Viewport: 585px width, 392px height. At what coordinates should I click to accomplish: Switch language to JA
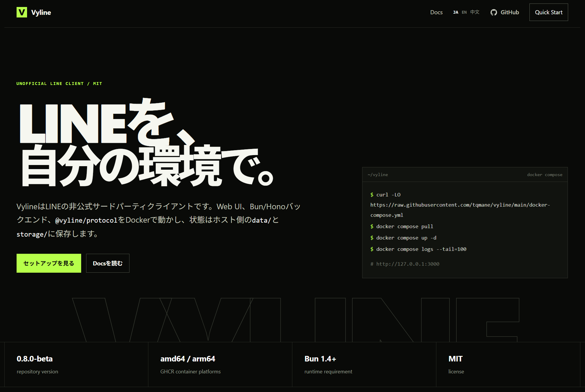pos(456,12)
